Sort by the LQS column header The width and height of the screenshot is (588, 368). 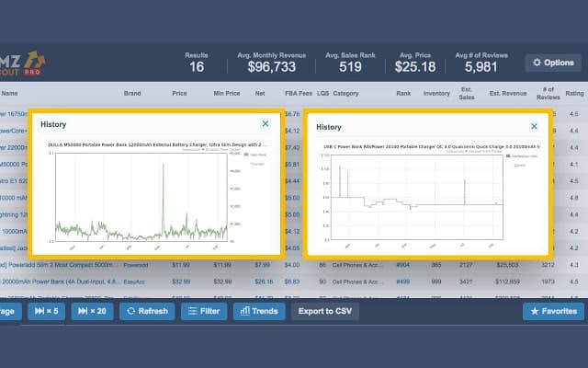click(322, 93)
